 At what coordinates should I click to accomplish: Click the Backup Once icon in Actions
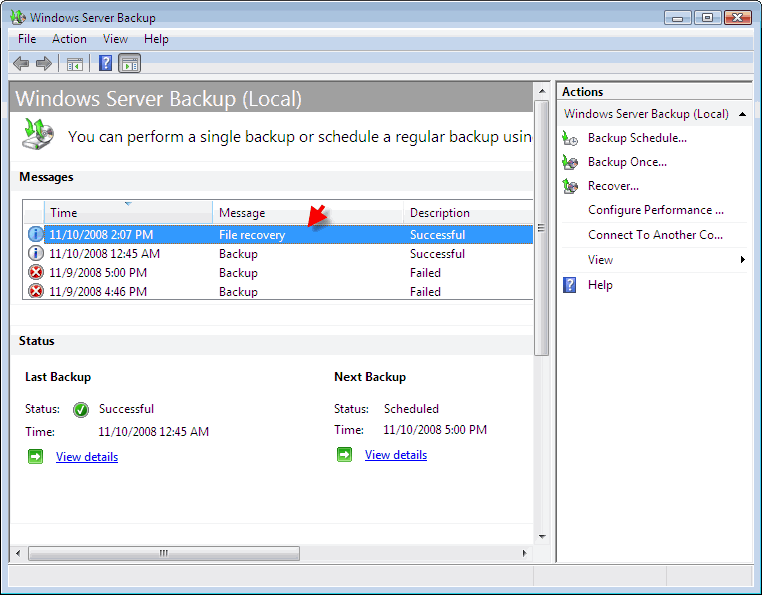pyautogui.click(x=570, y=162)
